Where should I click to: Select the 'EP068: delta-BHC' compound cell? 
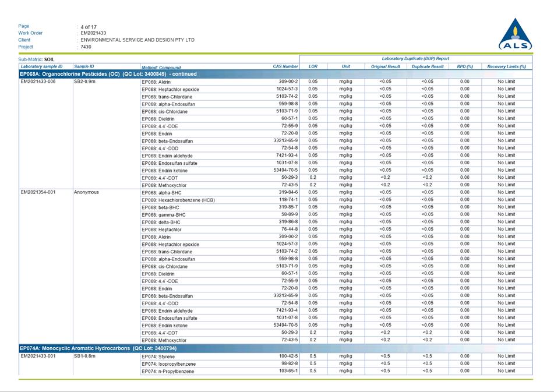[x=161, y=223]
